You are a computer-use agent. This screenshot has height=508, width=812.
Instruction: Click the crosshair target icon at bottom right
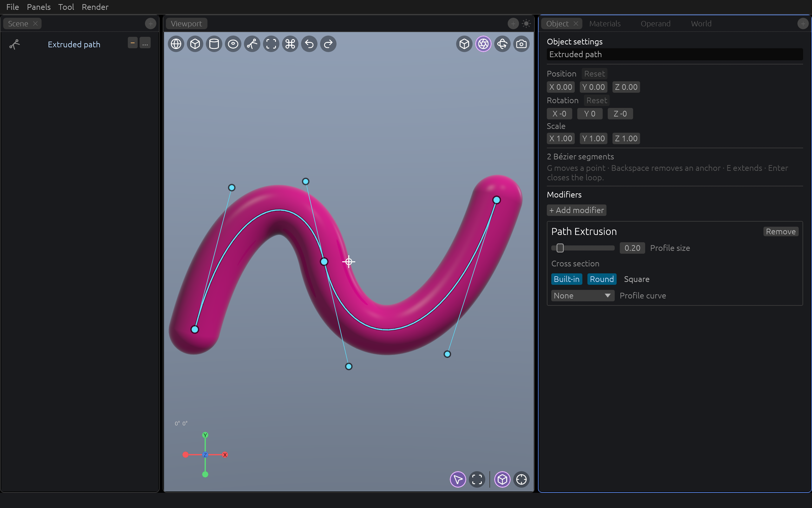[x=521, y=479]
